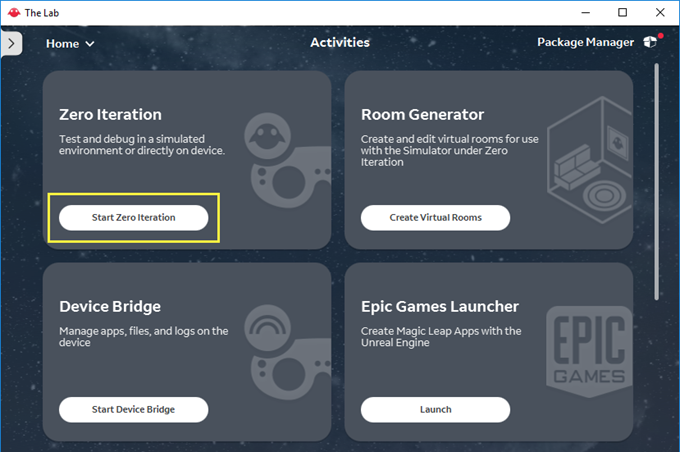Click the "Create and edit virtual rooms" description
Screen dimensions: 680x452
pyautogui.click(x=450, y=151)
